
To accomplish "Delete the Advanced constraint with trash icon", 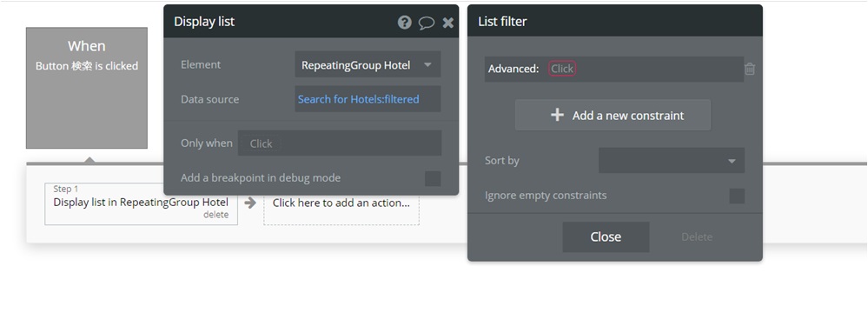I will [750, 69].
